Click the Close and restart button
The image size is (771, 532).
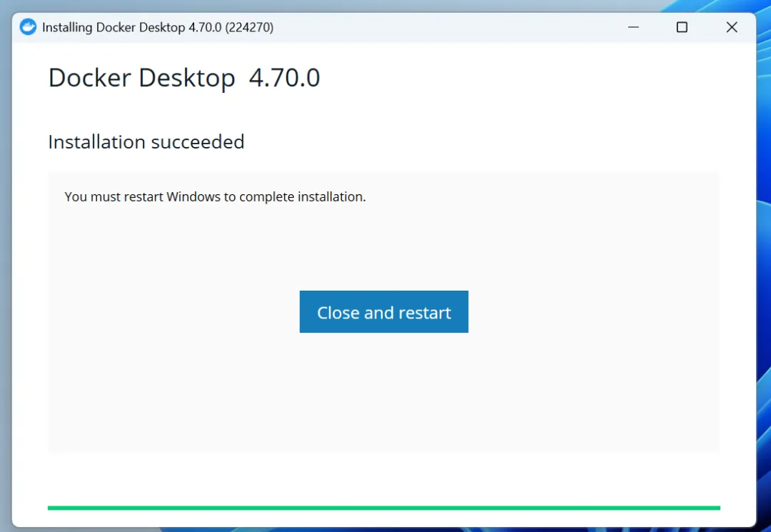click(x=383, y=312)
